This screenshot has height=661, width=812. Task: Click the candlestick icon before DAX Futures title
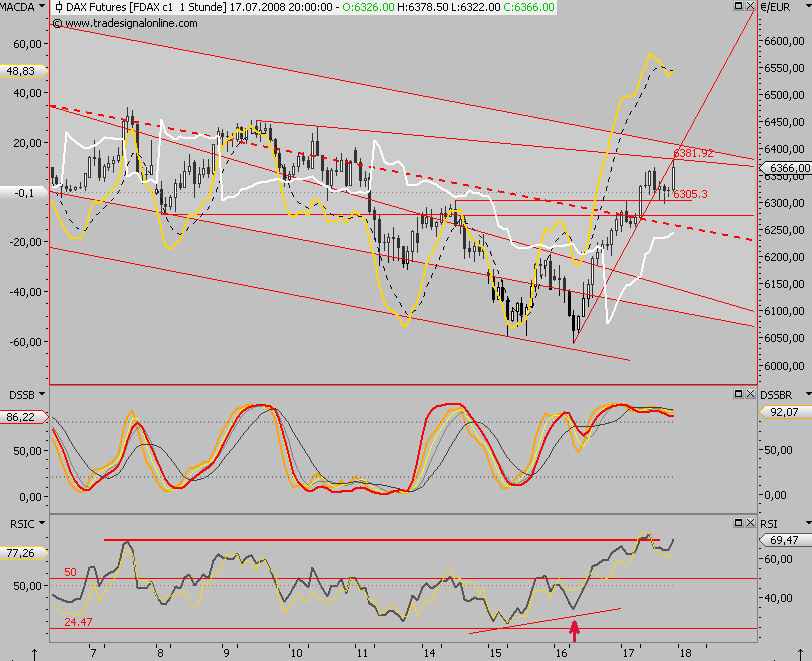(59, 7)
